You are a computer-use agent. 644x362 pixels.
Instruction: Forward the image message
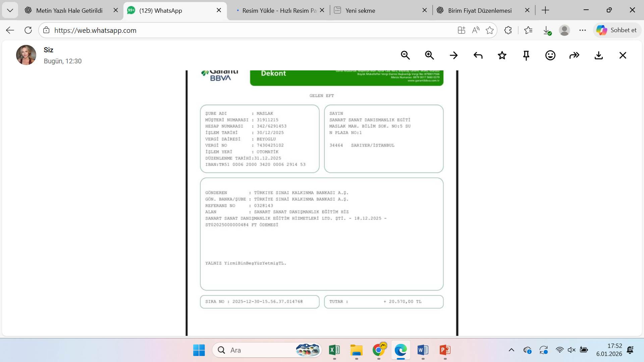574,55
